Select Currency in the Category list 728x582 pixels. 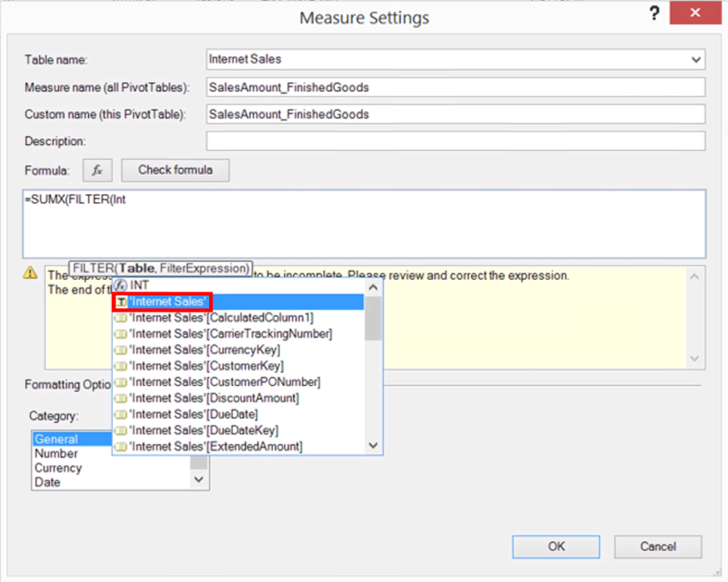[x=58, y=468]
